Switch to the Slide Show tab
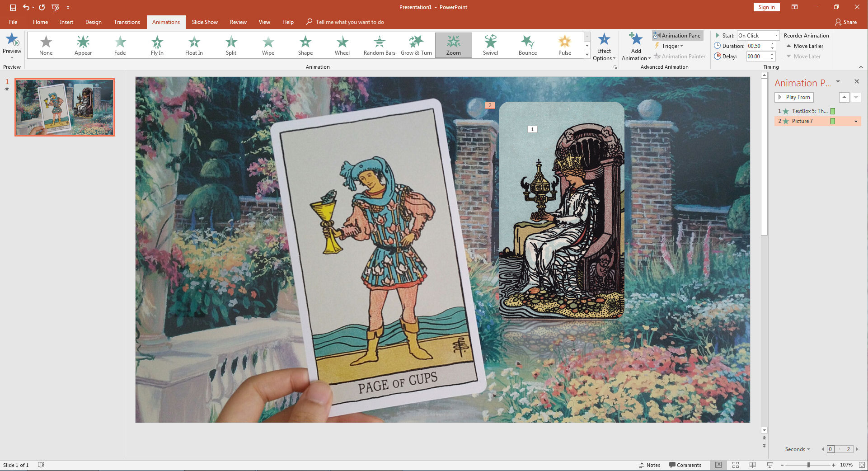Viewport: 868px width, 471px height. click(204, 22)
